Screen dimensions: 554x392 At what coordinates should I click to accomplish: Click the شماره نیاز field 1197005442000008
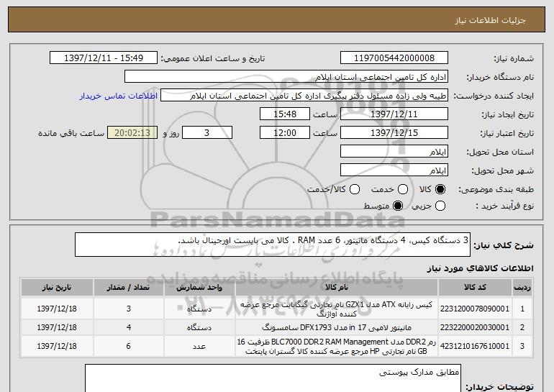394,58
